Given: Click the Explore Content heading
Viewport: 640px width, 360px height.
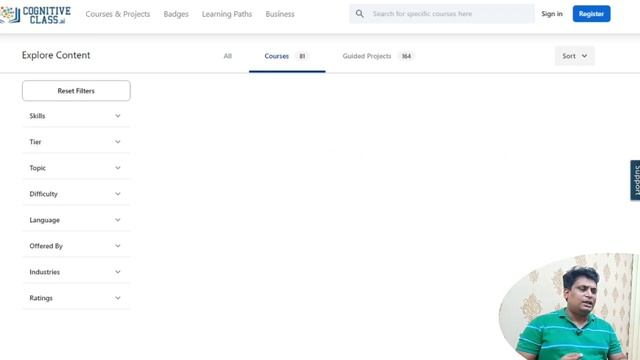Looking at the screenshot, I should (x=56, y=55).
